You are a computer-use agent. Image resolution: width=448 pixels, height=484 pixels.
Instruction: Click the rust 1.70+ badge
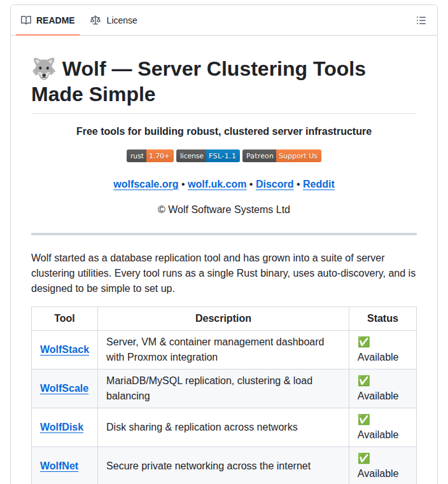[x=150, y=156]
